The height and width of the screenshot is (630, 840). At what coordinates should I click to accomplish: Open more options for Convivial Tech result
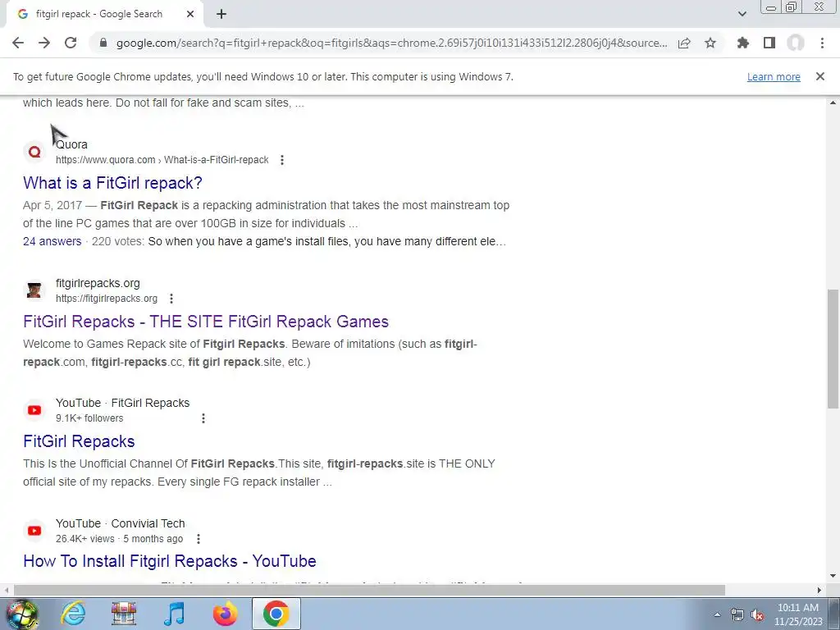pos(199,539)
